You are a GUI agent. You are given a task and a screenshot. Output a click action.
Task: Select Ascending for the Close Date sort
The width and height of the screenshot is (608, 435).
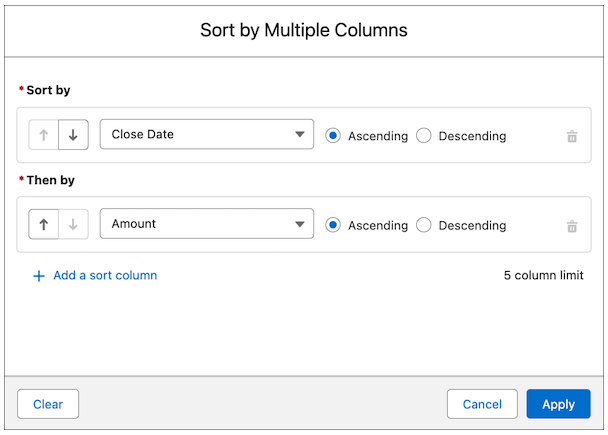pyautogui.click(x=334, y=135)
